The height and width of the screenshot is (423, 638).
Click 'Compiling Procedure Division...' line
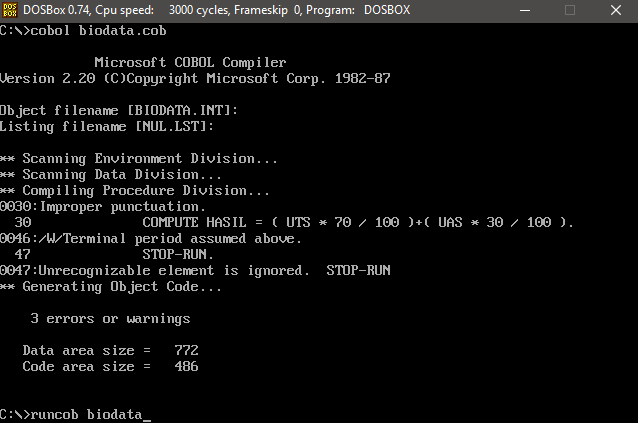[x=135, y=191]
